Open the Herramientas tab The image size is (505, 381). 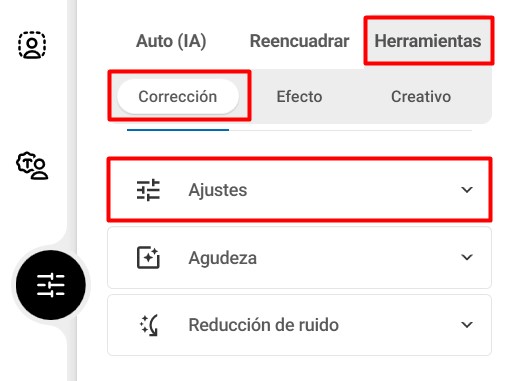pyautogui.click(x=428, y=41)
